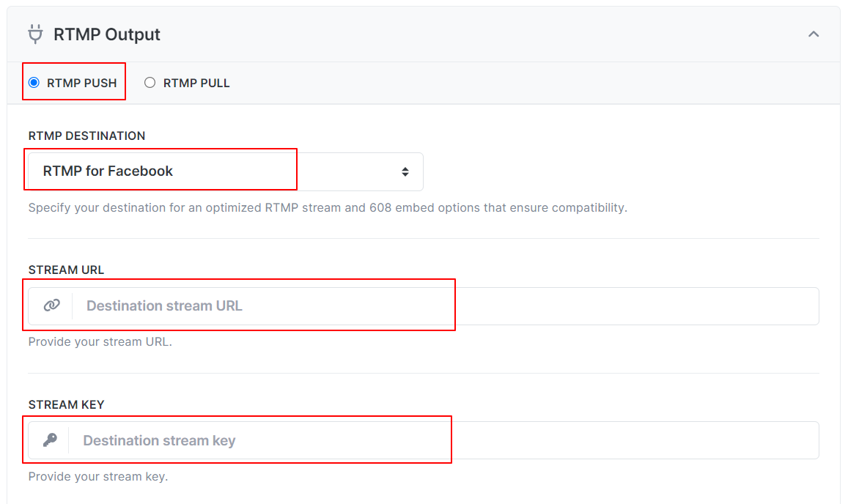Select the RTMP PUSH radio button
This screenshot has height=504, width=848.
[x=34, y=83]
